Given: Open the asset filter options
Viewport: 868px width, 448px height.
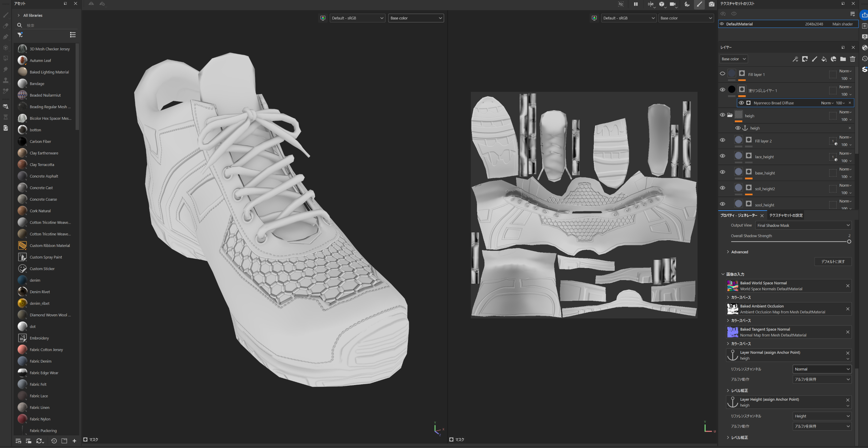Looking at the screenshot, I should pyautogui.click(x=20, y=35).
